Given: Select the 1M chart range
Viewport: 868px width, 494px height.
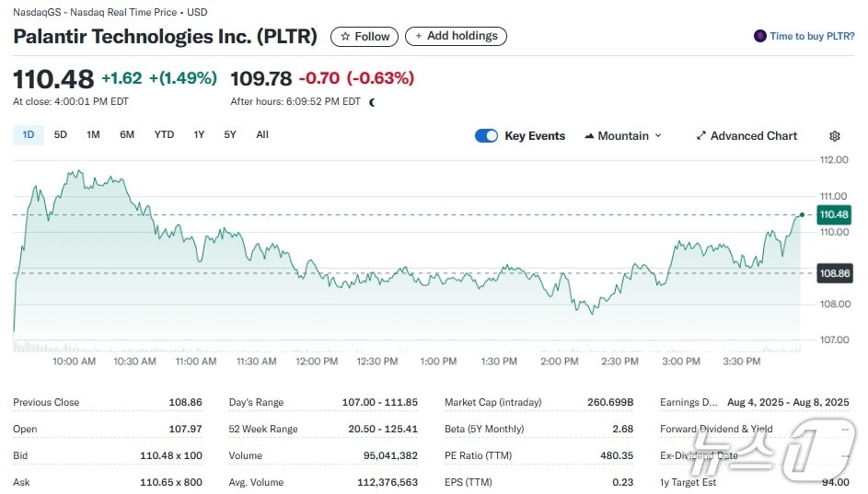Looking at the screenshot, I should 93,135.
